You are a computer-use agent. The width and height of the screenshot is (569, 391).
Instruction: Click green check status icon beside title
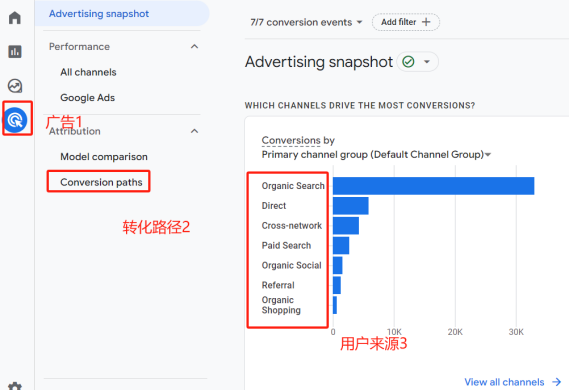pos(408,62)
